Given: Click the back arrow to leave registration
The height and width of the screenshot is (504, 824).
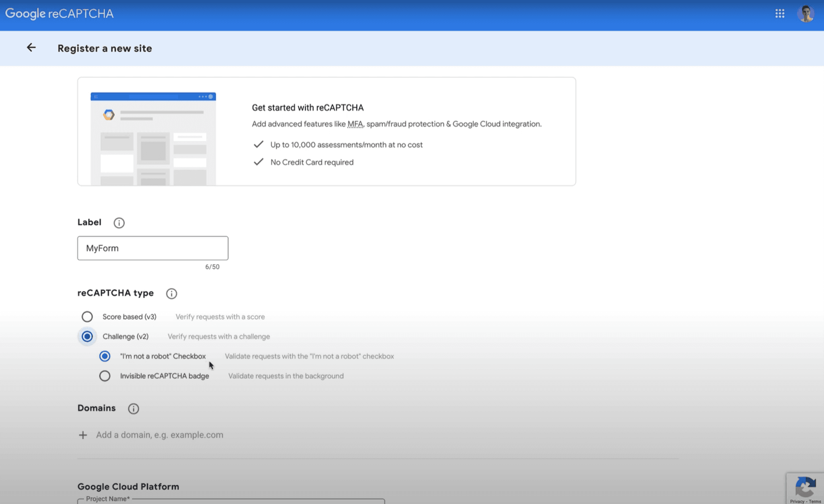Looking at the screenshot, I should (31, 47).
